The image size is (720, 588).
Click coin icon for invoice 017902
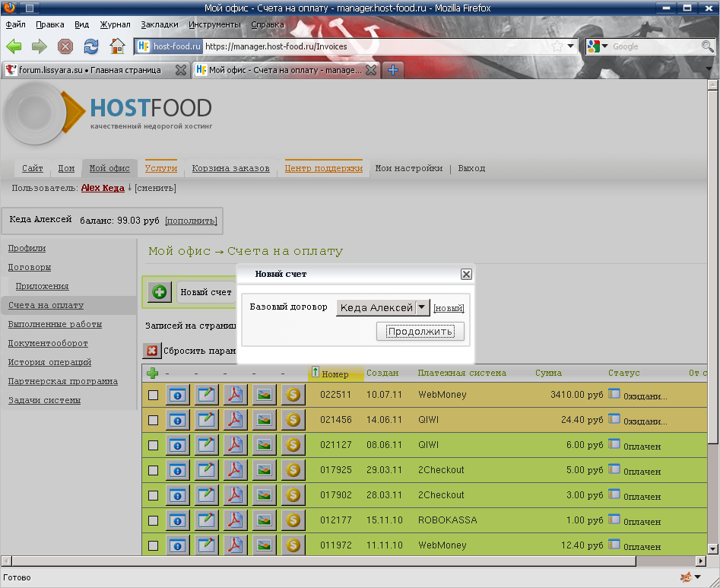click(293, 495)
